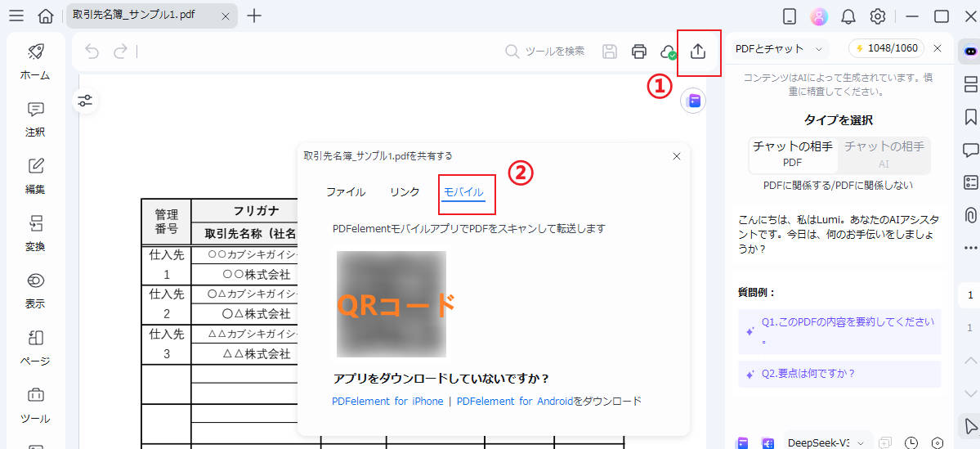Toggle the AI robot icon in the right rail

970,51
